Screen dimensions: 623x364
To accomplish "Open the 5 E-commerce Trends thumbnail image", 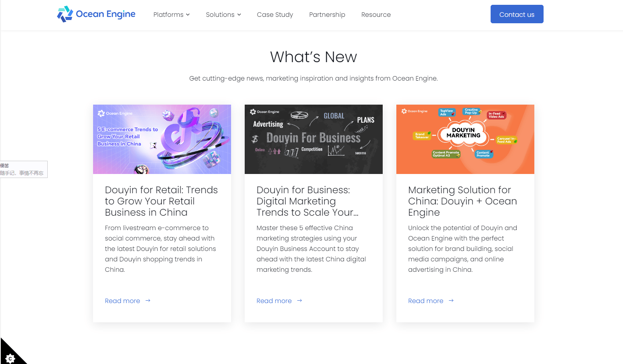I will (x=162, y=139).
